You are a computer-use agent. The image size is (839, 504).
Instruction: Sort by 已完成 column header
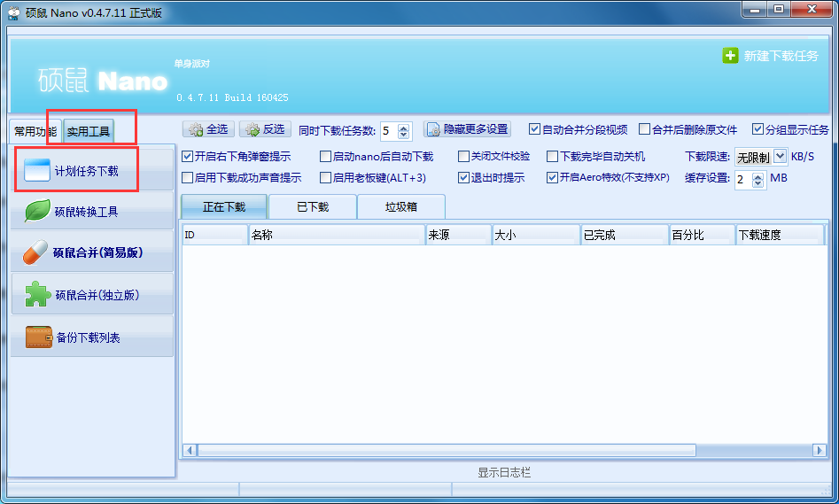625,235
